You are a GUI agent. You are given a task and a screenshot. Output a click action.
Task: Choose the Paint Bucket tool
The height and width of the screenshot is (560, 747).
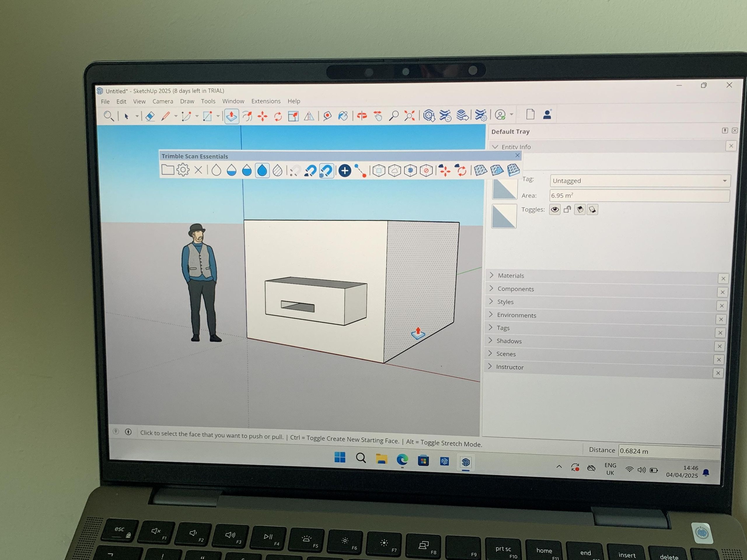tap(343, 116)
